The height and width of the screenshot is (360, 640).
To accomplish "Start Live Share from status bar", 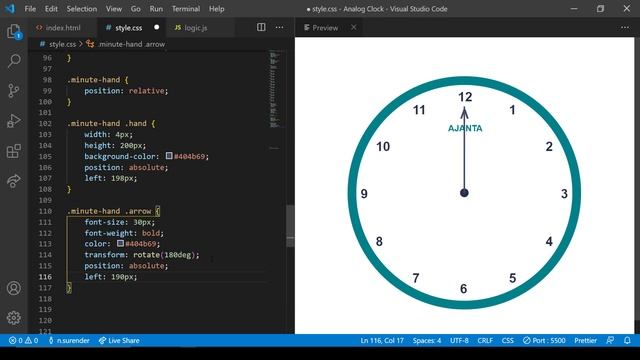I will pos(119,340).
